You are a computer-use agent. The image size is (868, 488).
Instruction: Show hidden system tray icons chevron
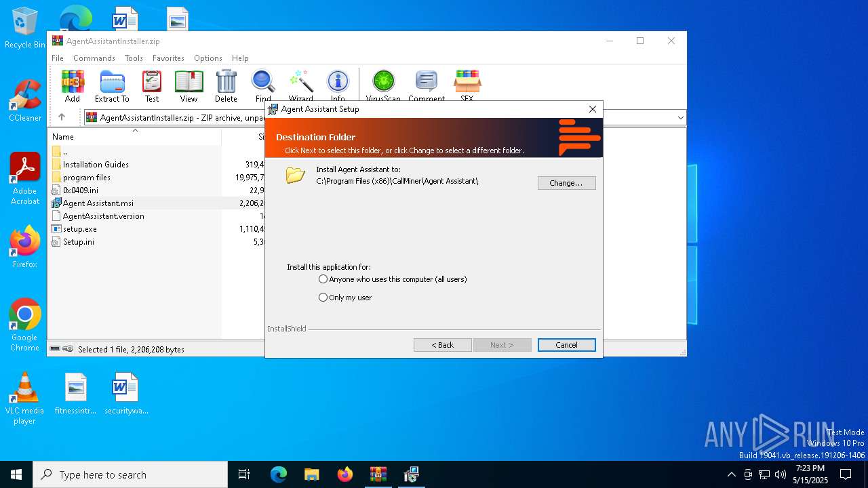pos(731,474)
